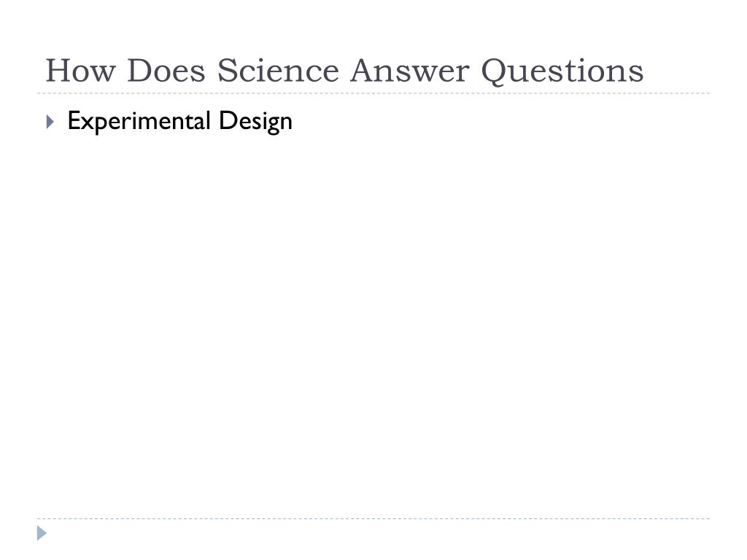Click the word "Science" in the title
The image size is (747, 560).
coord(278,71)
